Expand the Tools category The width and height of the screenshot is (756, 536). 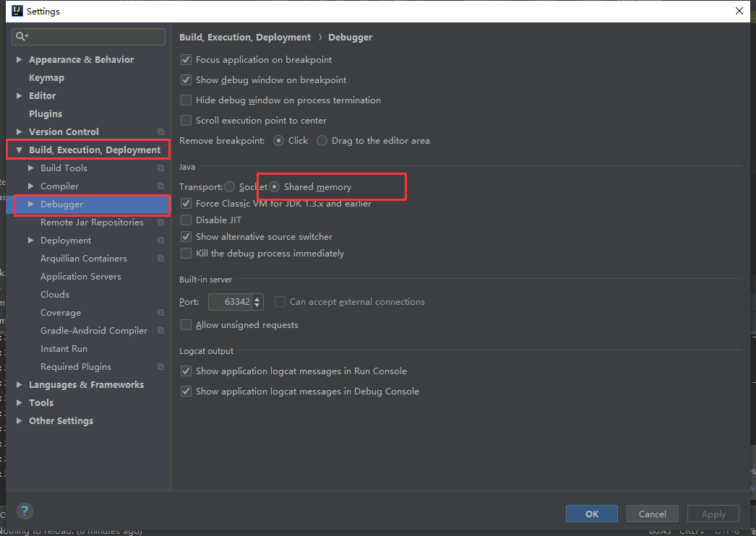point(19,402)
